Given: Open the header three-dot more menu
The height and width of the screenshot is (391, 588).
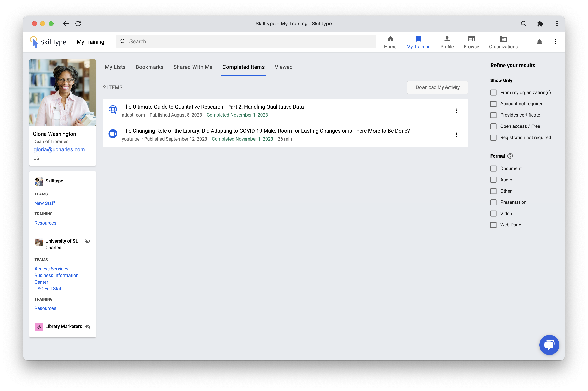Looking at the screenshot, I should pyautogui.click(x=555, y=42).
